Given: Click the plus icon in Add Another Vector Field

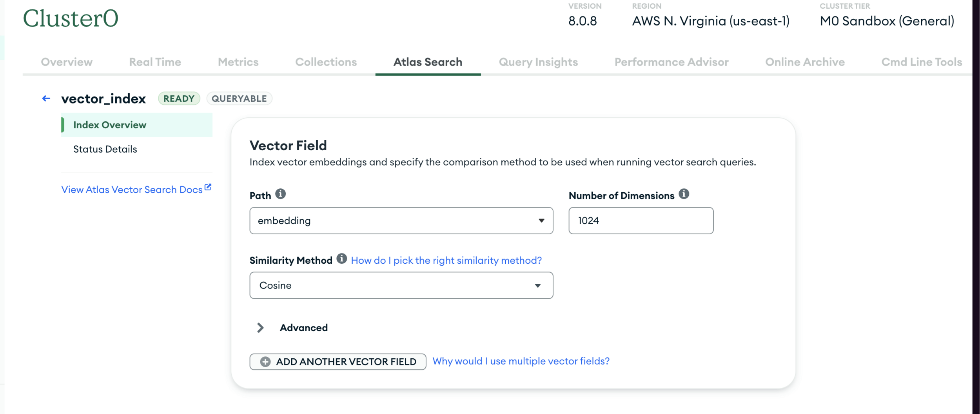Looking at the screenshot, I should [265, 362].
